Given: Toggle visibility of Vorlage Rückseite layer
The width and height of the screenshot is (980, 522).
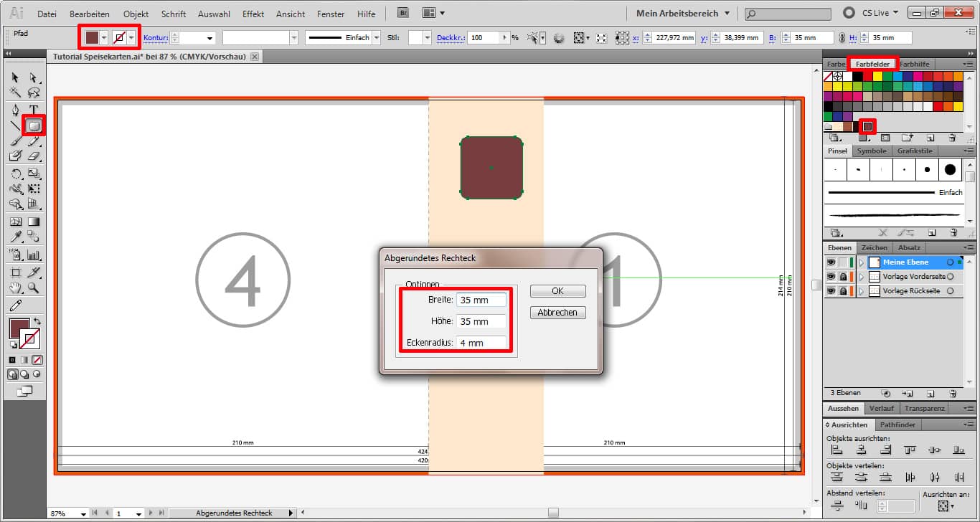Looking at the screenshot, I should click(831, 291).
